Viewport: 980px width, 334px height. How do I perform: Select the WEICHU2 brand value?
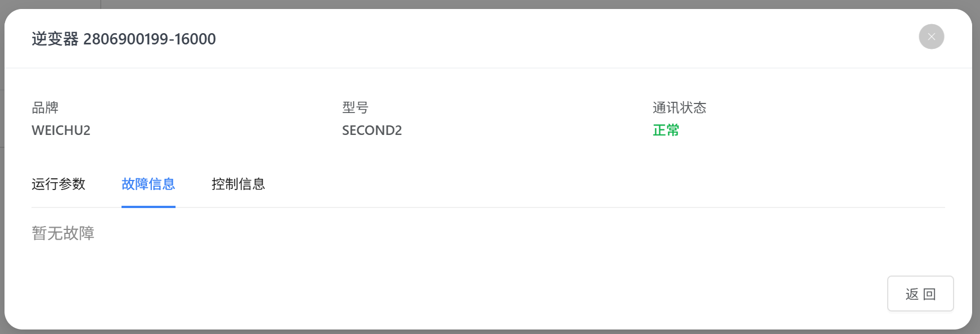pos(61,130)
